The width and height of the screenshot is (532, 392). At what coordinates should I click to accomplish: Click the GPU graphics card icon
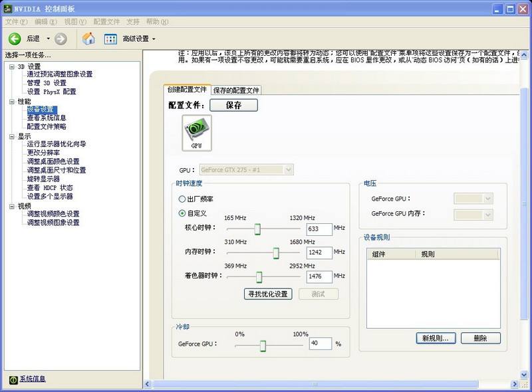(196, 131)
